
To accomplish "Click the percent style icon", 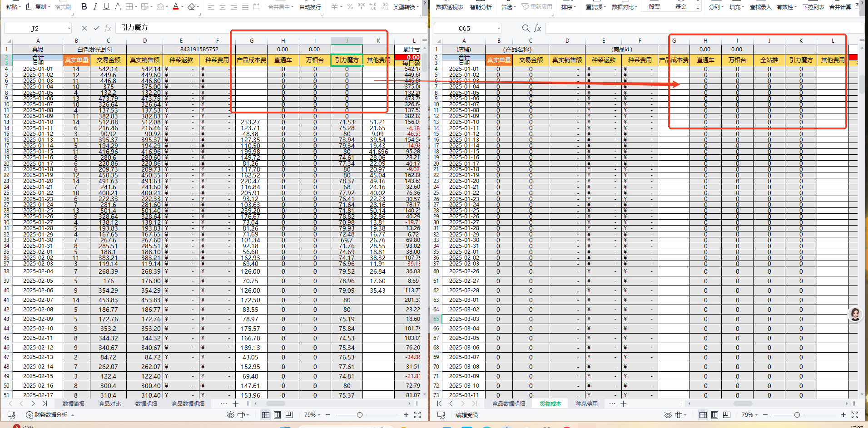I will coord(350,7).
